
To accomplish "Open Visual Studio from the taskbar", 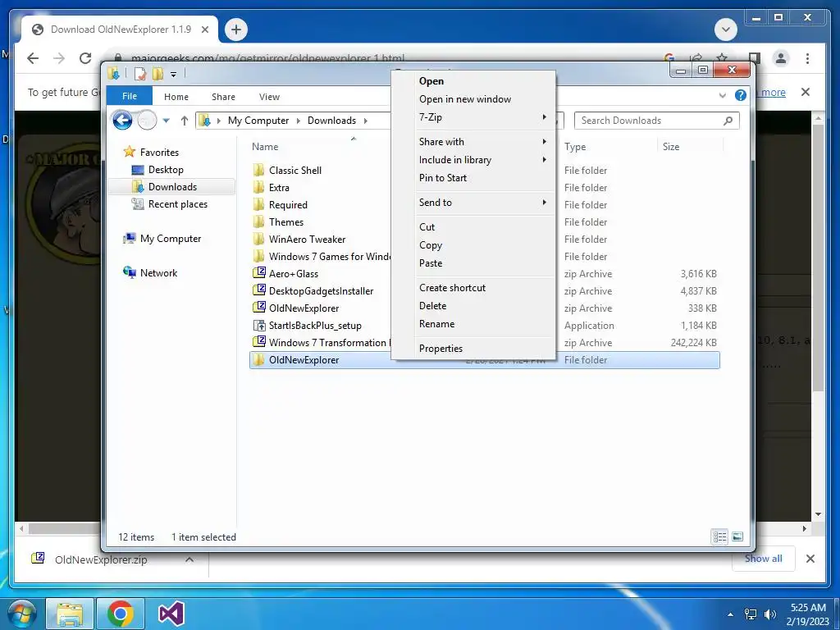I will (x=171, y=614).
